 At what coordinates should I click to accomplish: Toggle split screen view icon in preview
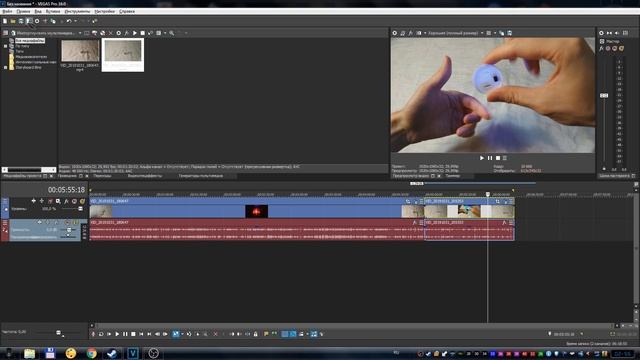tap(419, 33)
